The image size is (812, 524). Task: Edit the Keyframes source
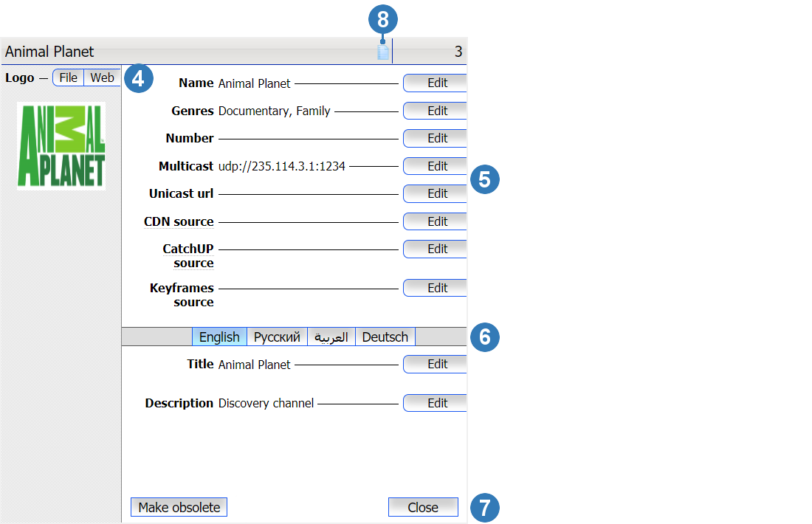pos(435,288)
